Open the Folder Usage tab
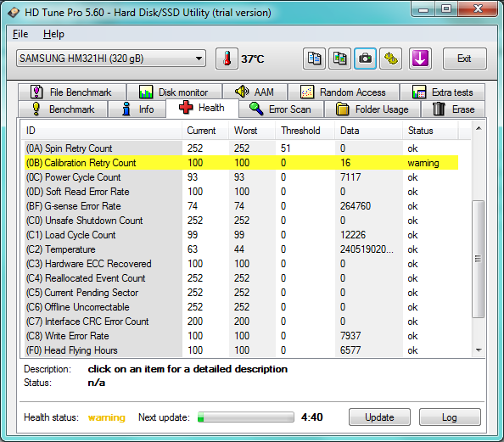Viewport: 504px width, 442px height. coord(372,109)
